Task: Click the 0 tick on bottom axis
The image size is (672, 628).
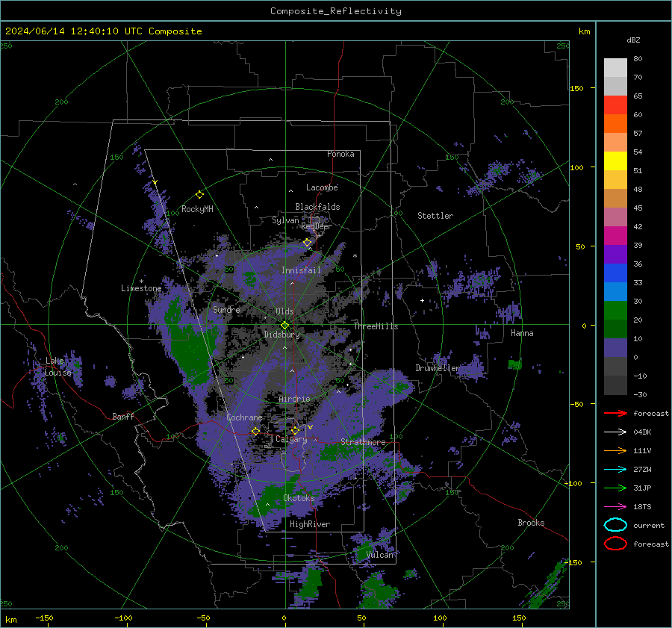Action: click(x=284, y=618)
